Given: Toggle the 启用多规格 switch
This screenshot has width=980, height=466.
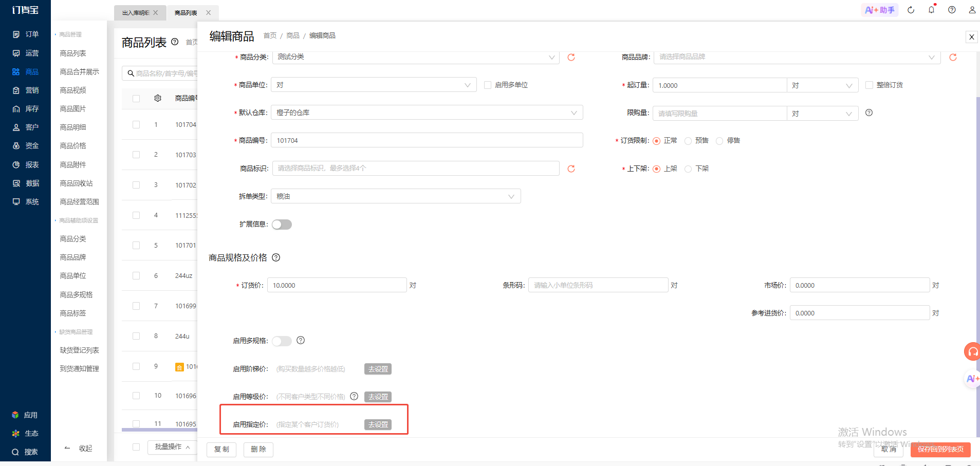Looking at the screenshot, I should click(282, 341).
